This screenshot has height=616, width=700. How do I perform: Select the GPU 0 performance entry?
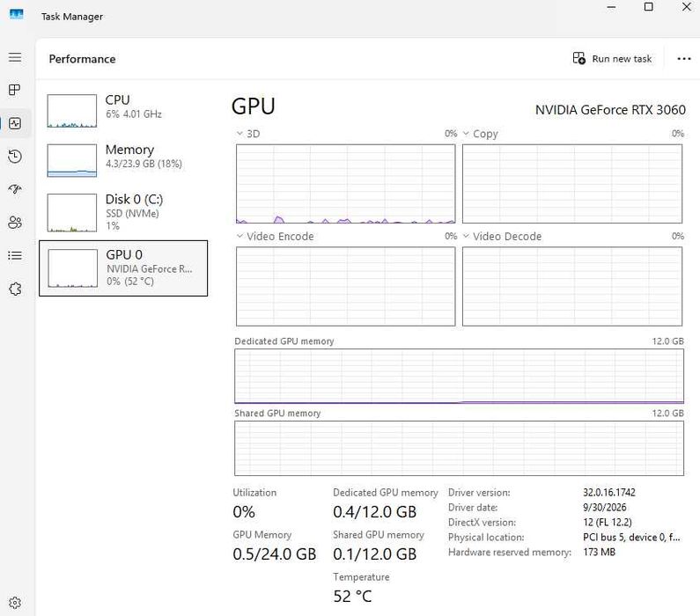pos(123,268)
